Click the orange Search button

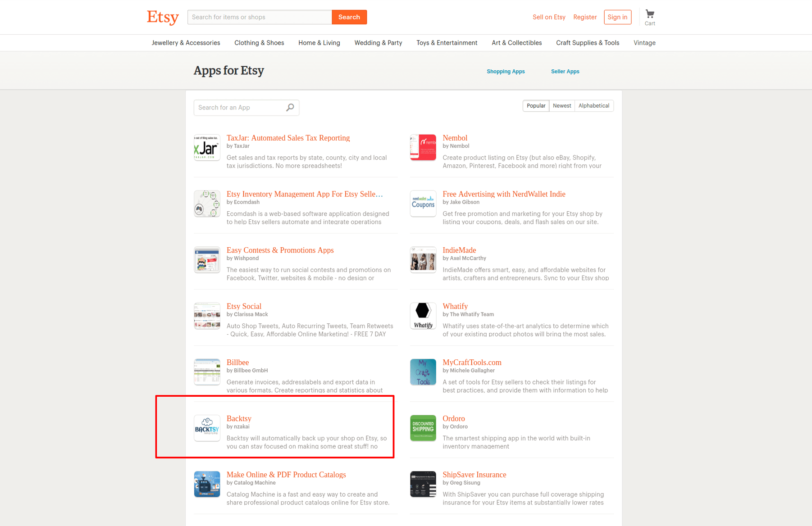[349, 17]
